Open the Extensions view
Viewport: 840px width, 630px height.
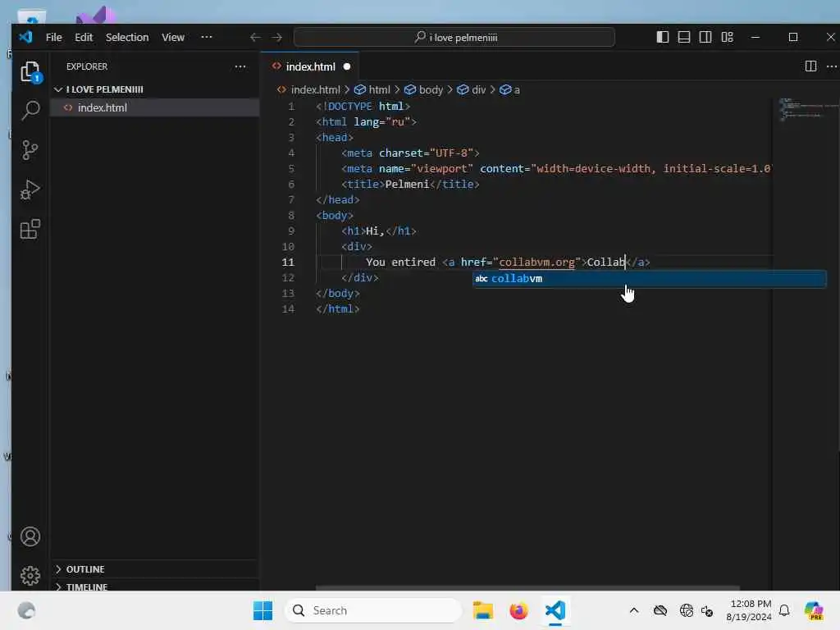[x=30, y=230]
